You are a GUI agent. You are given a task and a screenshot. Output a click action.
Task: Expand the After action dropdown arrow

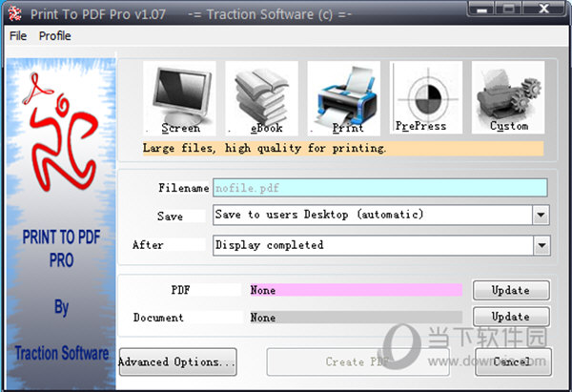click(541, 245)
